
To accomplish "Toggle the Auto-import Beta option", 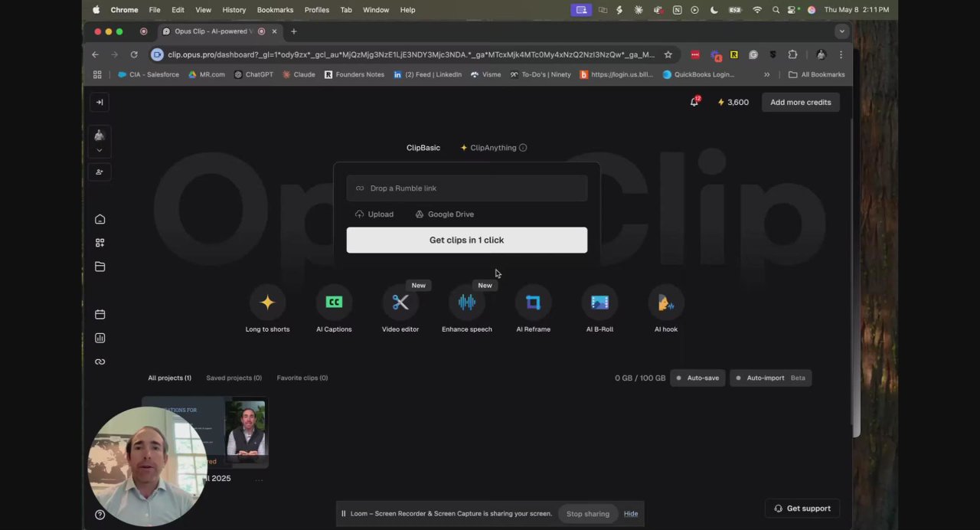I will (770, 378).
